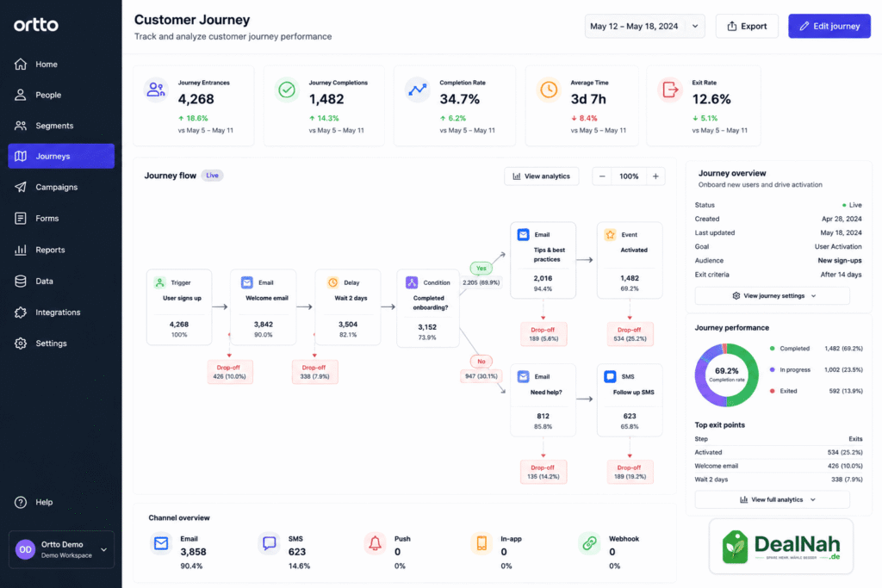Expand View full analytics

click(x=772, y=499)
